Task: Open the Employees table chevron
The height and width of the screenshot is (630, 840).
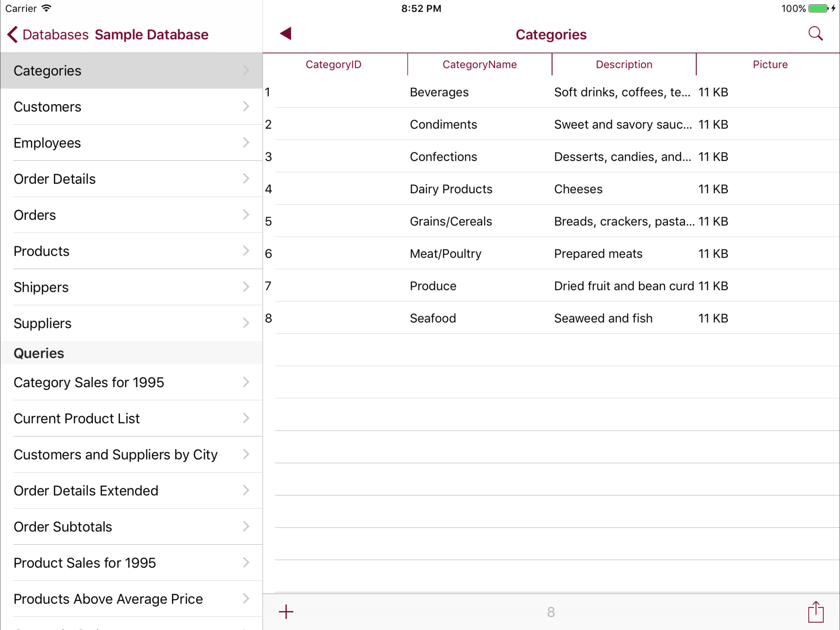Action: 246,142
